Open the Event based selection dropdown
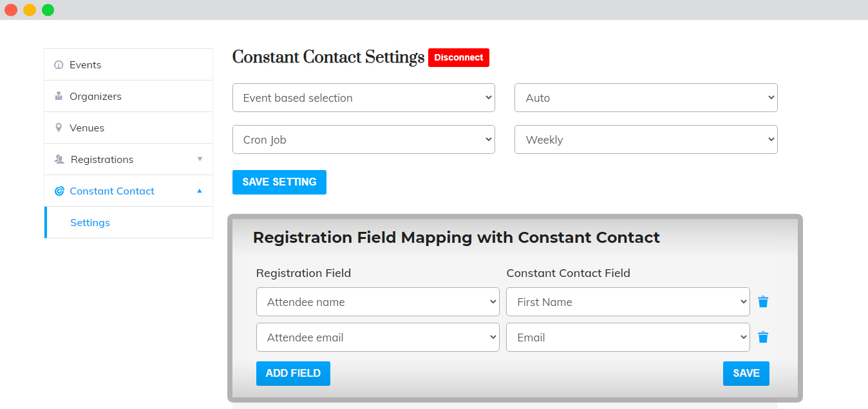The height and width of the screenshot is (409, 868). (364, 98)
